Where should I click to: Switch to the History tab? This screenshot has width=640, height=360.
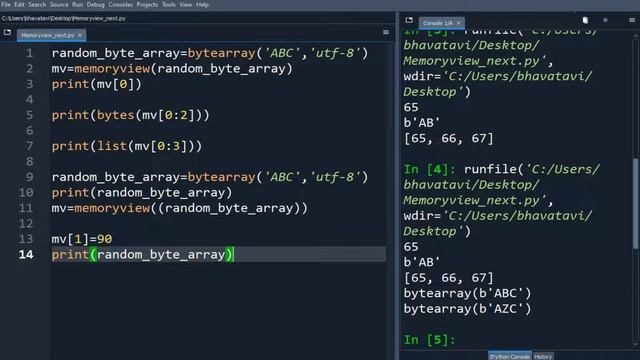(543, 356)
